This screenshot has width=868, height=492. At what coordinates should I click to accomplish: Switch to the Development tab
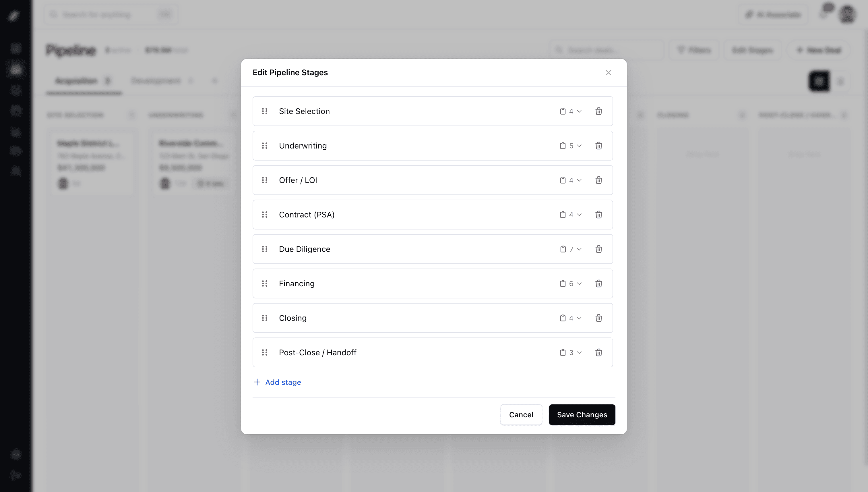pos(156,81)
